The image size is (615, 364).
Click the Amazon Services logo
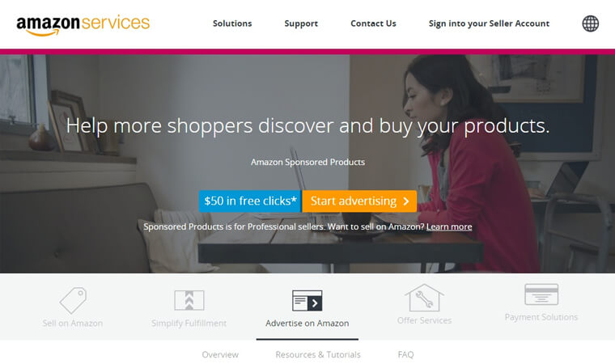pyautogui.click(x=83, y=25)
